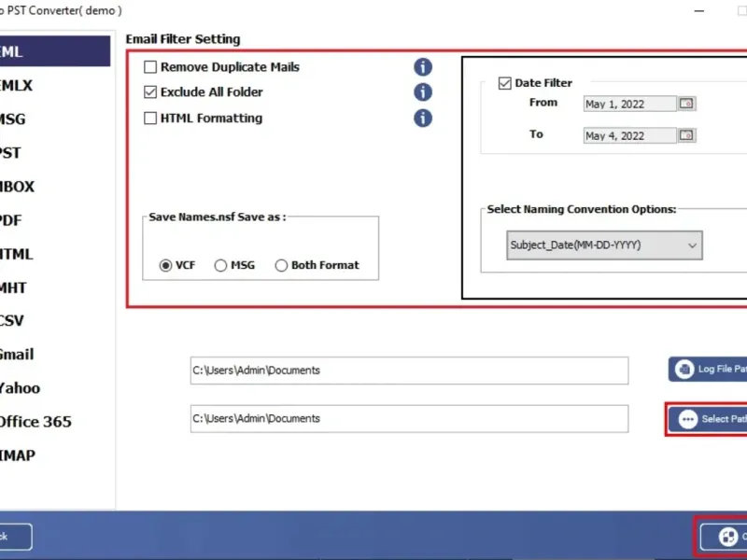
Task: Choose IMAP option in sidebar
Action: click(x=18, y=455)
